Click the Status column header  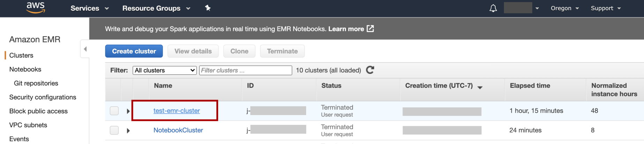tap(331, 86)
